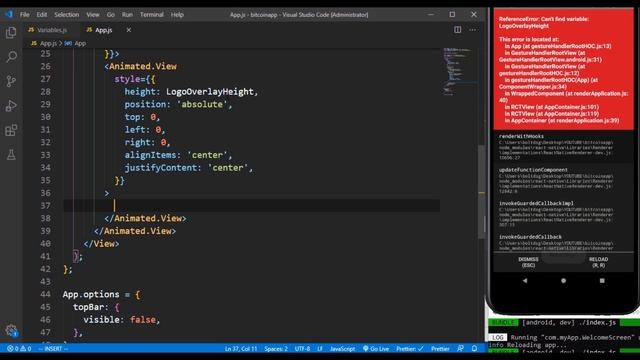Open notifications bell in status bar

pos(474,349)
